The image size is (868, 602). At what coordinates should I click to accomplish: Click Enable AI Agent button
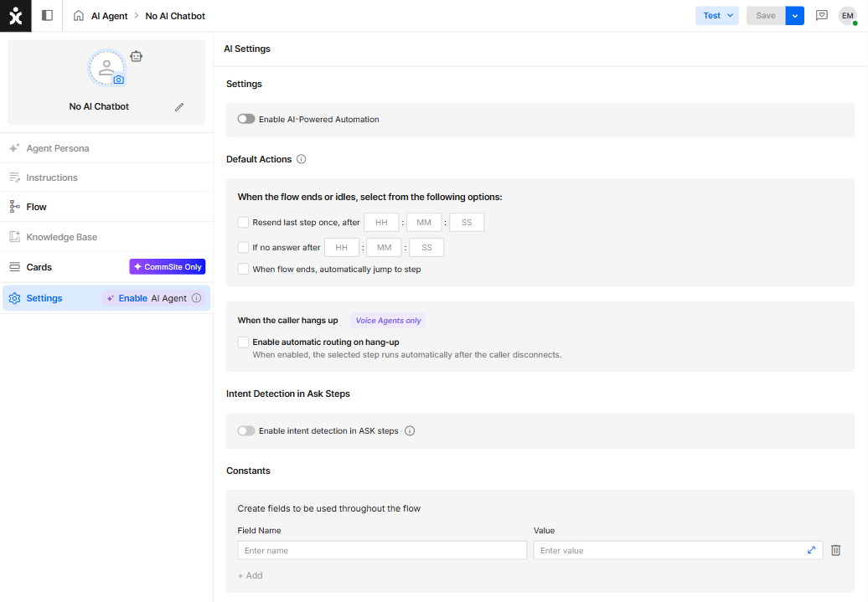(153, 298)
